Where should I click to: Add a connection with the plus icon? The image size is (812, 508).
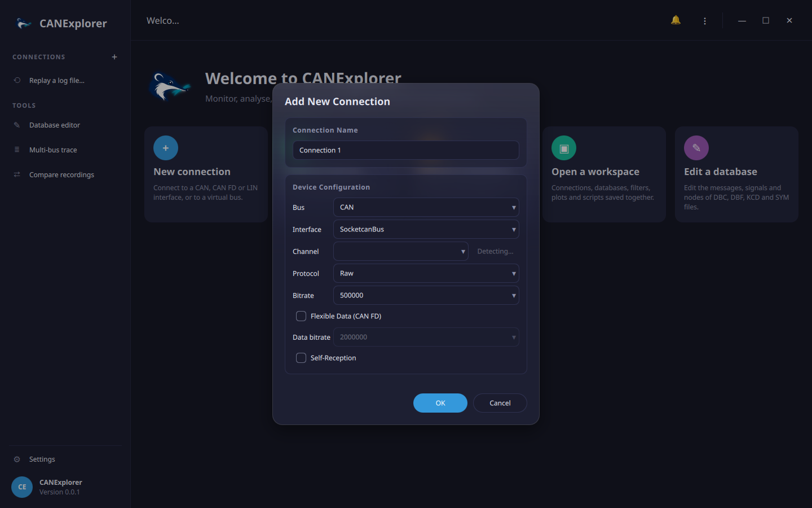tap(114, 57)
